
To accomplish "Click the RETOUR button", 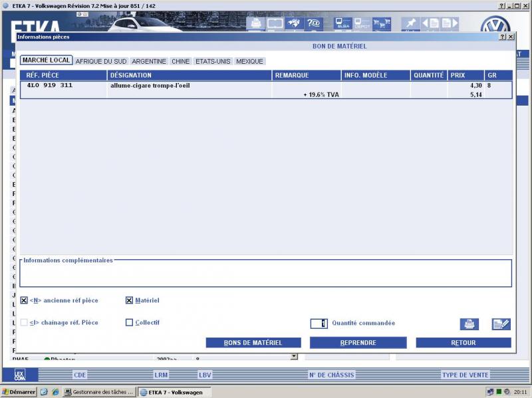I will [464, 343].
